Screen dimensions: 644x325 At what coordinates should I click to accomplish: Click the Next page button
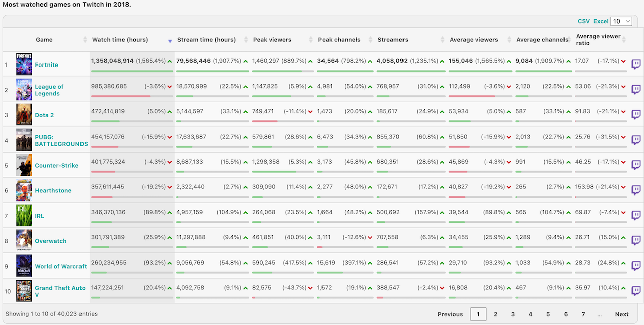pos(622,314)
